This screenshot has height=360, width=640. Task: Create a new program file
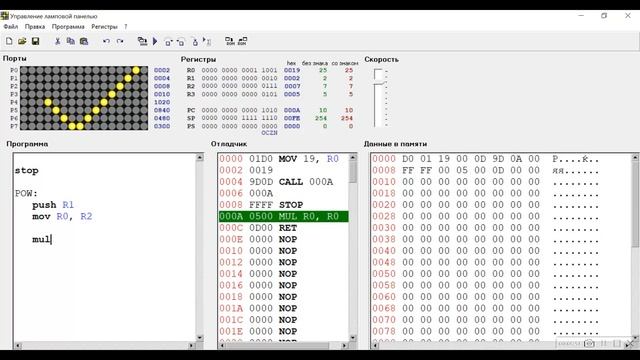[9, 41]
